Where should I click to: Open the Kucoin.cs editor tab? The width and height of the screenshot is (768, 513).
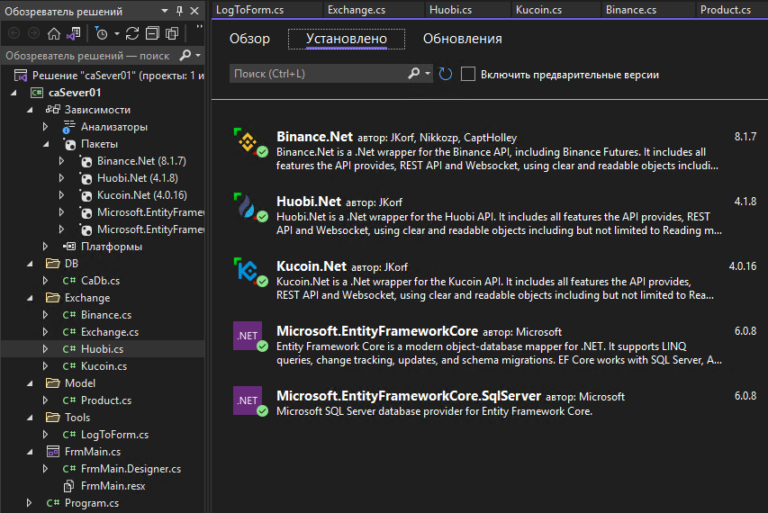tap(538, 10)
